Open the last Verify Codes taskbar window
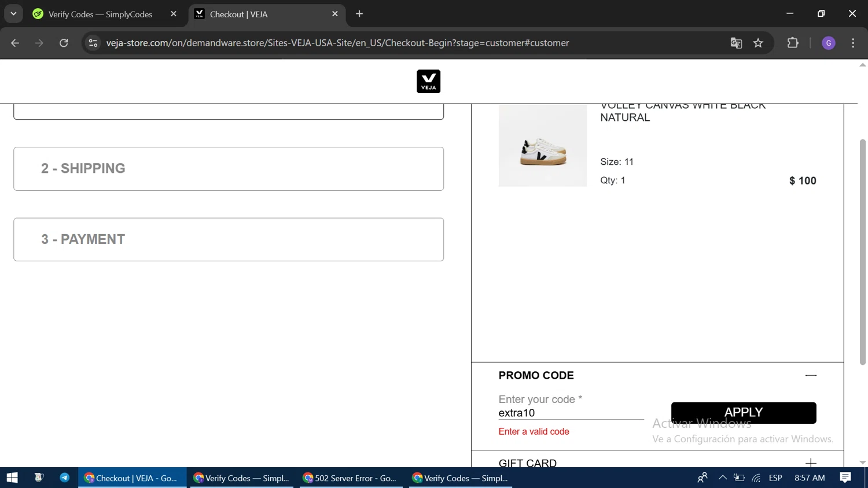The width and height of the screenshot is (868, 488). click(x=460, y=478)
